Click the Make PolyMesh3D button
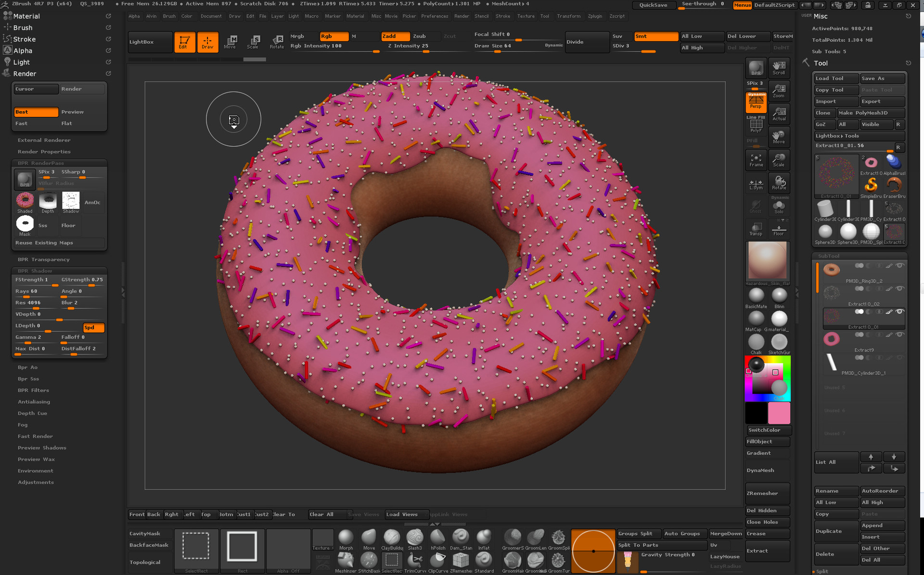The image size is (924, 575). point(870,113)
